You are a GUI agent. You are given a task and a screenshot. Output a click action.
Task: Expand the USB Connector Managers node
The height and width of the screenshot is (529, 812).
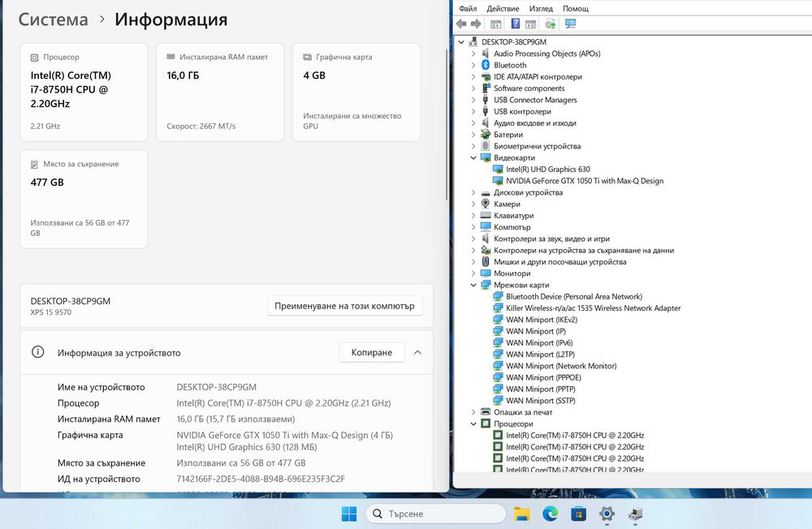click(473, 100)
